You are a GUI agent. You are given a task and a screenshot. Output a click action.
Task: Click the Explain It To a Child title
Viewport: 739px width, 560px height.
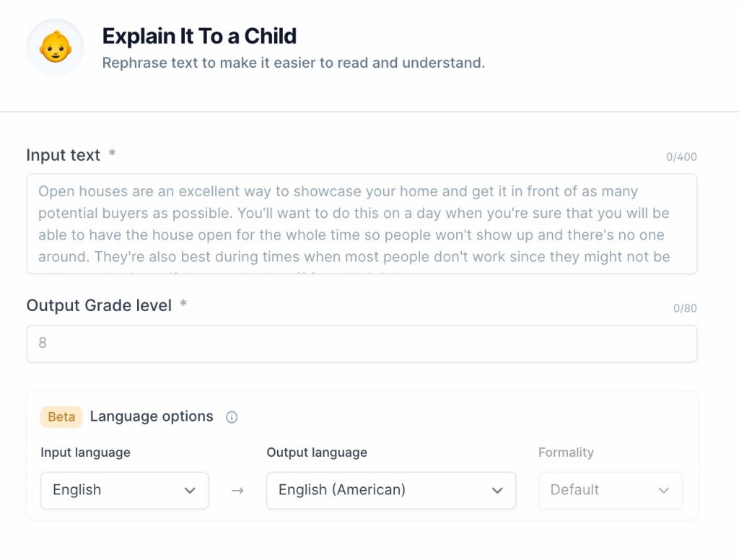click(x=199, y=36)
